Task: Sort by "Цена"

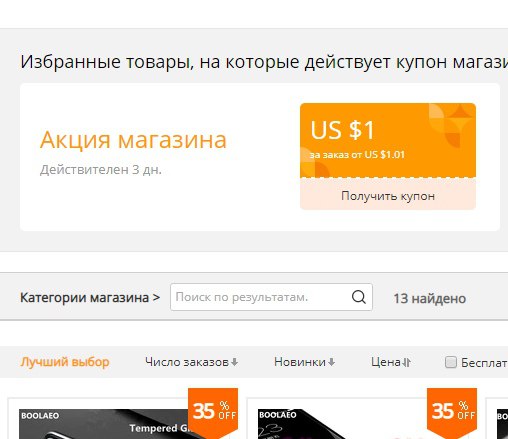Action: click(x=391, y=362)
